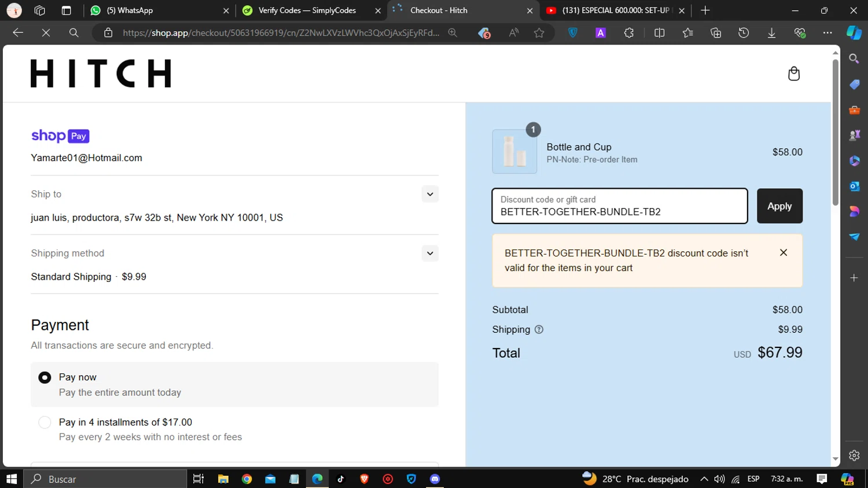This screenshot has width=868, height=488.
Task: Open the Copilot sidebar
Action: [x=854, y=33]
